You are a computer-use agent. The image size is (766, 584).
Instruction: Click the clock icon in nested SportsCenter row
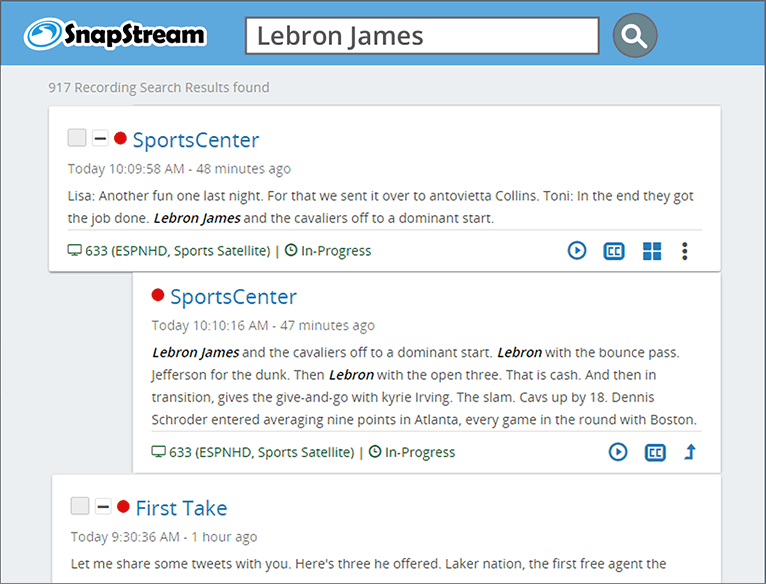(375, 452)
